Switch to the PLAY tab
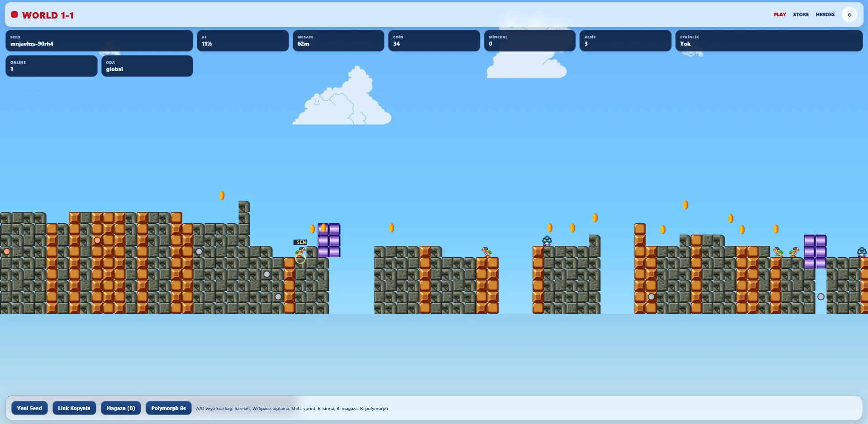 779,15
